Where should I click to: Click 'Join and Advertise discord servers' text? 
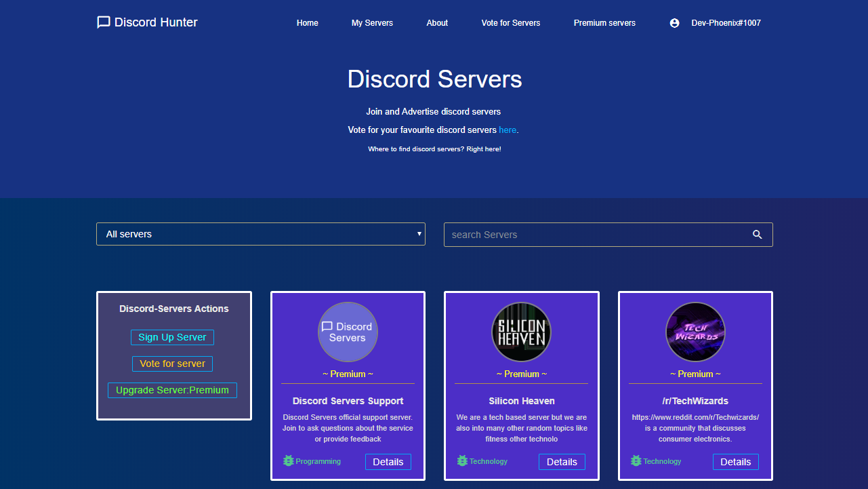434,111
